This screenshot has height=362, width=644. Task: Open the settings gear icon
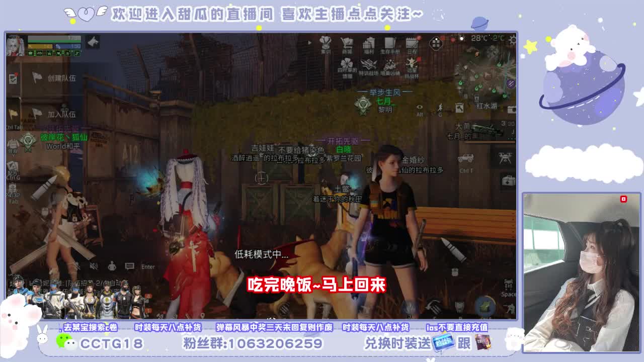coord(512,40)
